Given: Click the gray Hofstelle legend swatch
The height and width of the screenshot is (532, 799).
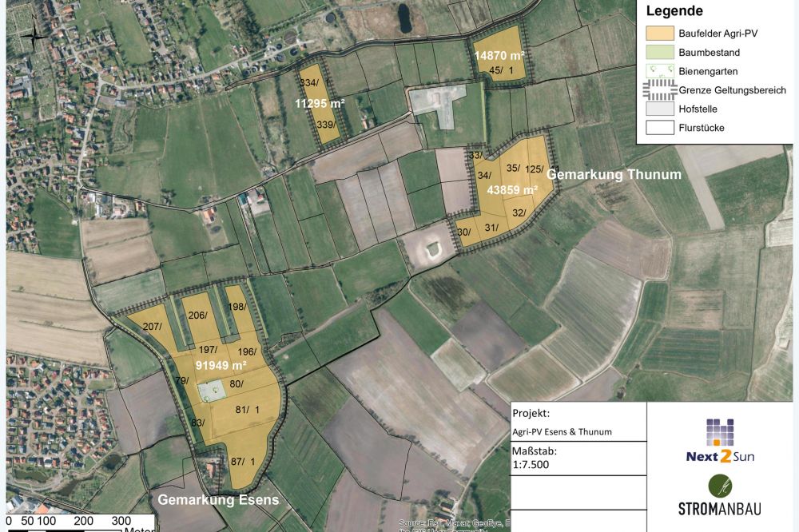Looking at the screenshot, I should tap(660, 109).
